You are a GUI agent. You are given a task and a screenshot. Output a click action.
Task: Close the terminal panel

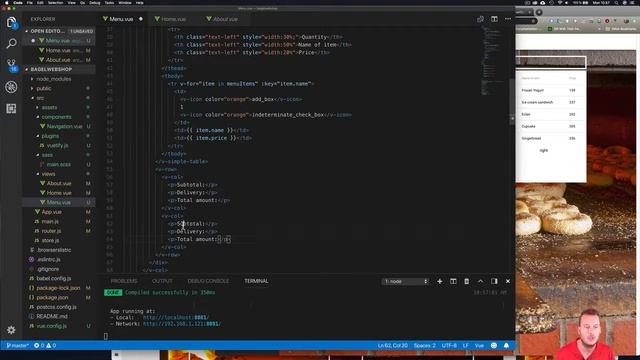508,281
